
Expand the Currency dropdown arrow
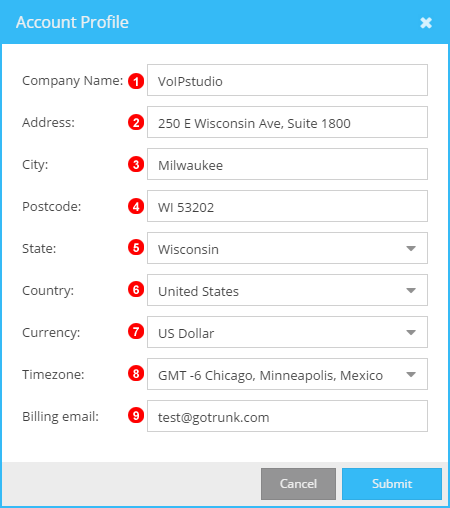pyautogui.click(x=411, y=332)
